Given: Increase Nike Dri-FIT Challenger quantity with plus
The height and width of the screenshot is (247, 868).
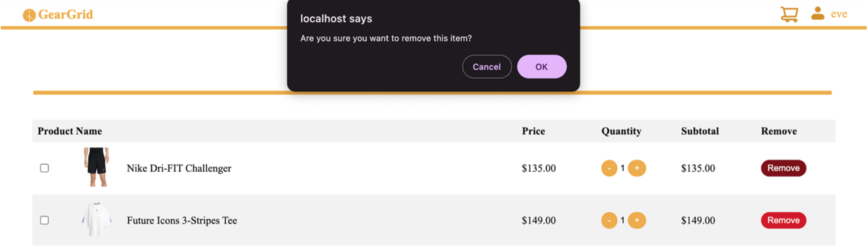Looking at the screenshot, I should 637,168.
